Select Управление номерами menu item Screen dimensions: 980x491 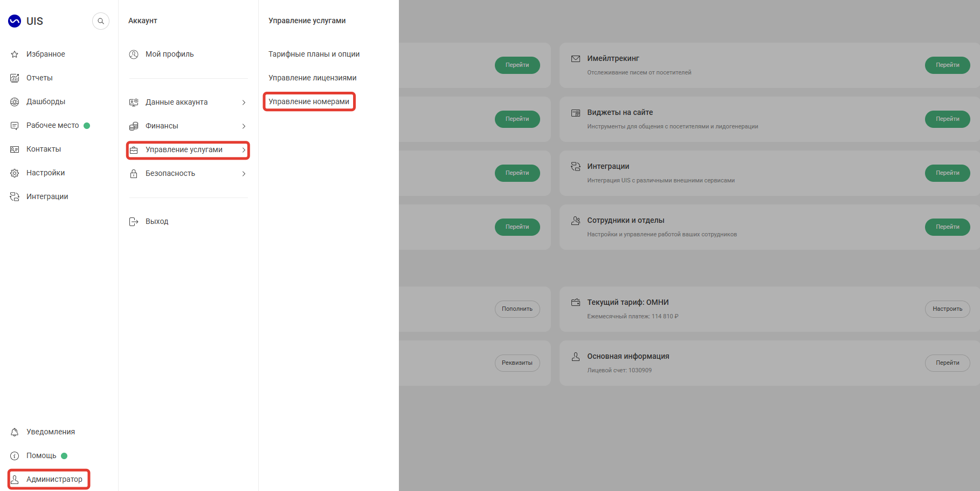(309, 101)
